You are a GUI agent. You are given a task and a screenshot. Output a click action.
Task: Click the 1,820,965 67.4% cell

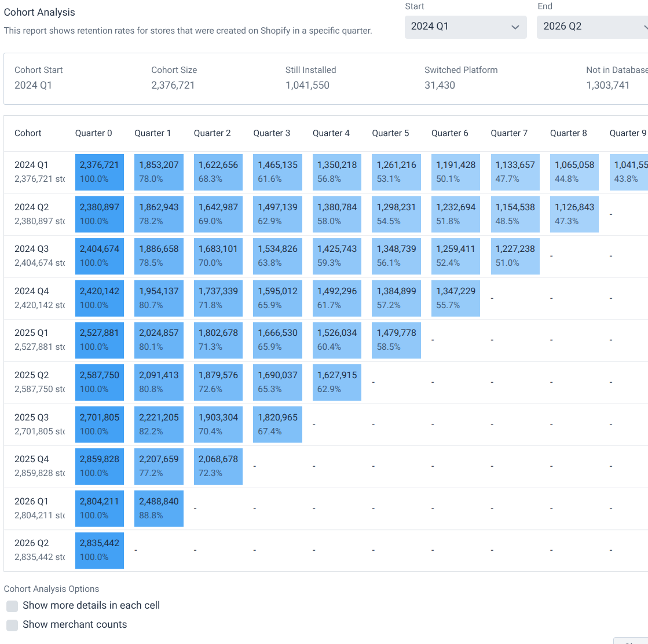pyautogui.click(x=278, y=424)
